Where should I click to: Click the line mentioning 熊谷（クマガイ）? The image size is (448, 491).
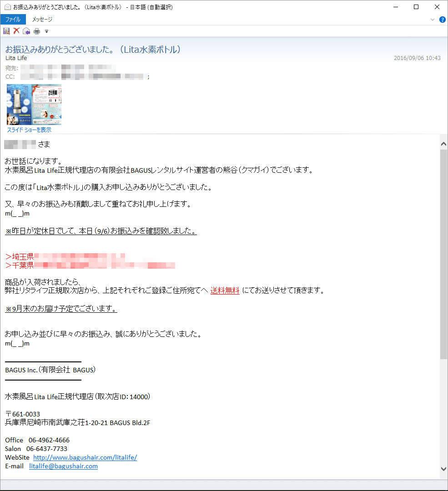point(159,170)
